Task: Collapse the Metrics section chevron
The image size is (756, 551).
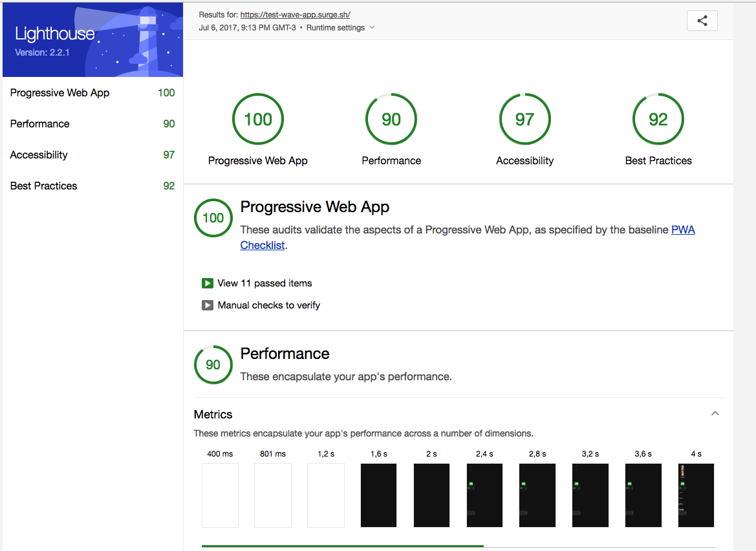Action: point(715,413)
